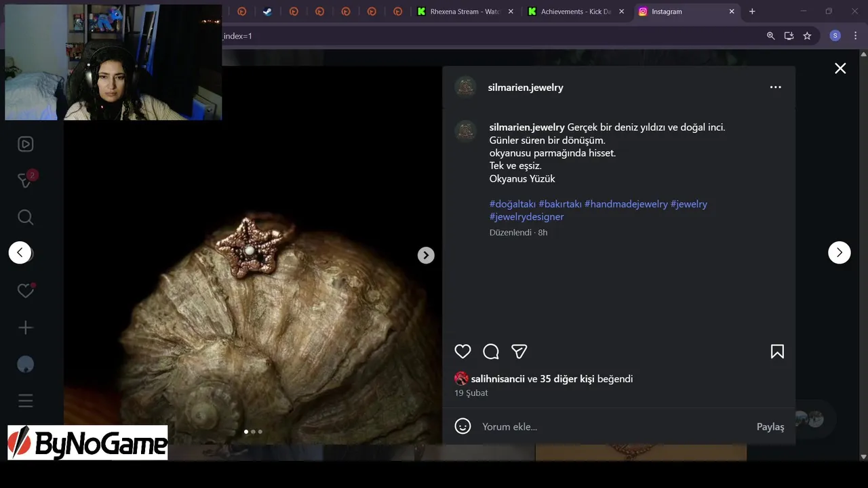Open the #jewelry hashtag
868x488 pixels.
tap(689, 204)
